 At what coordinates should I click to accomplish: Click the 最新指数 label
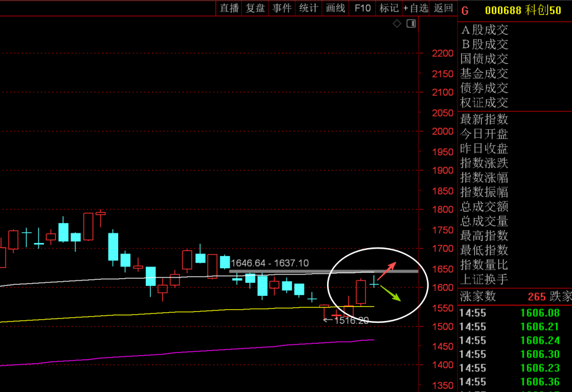point(484,119)
